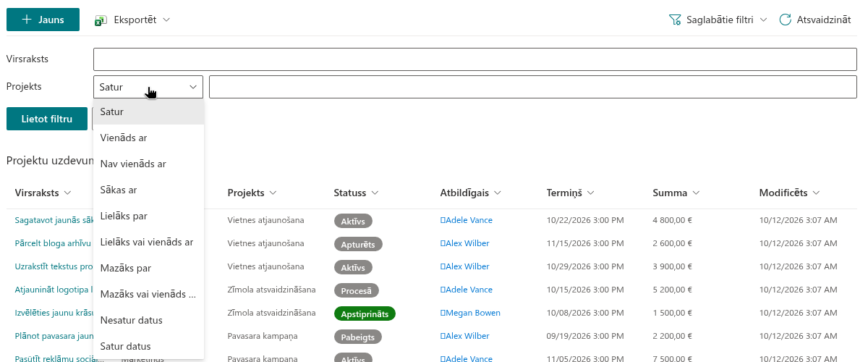Select Lielāks vai vienāds ar option

(x=148, y=242)
